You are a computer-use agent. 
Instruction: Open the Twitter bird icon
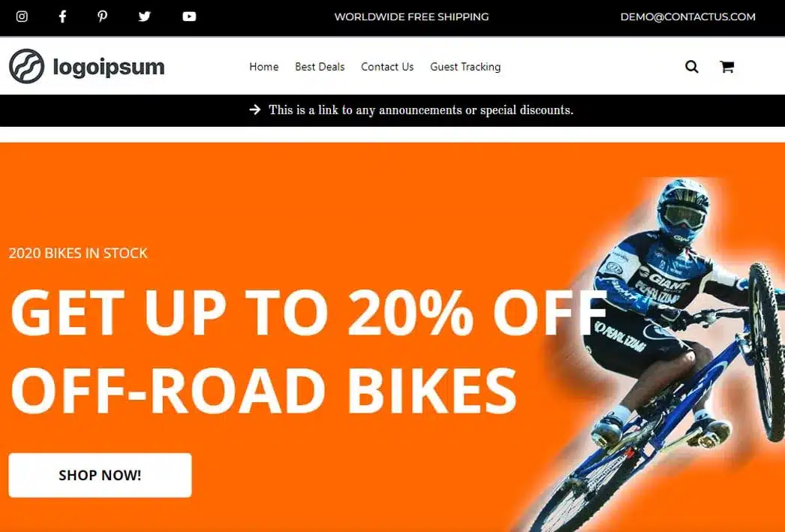coord(144,17)
